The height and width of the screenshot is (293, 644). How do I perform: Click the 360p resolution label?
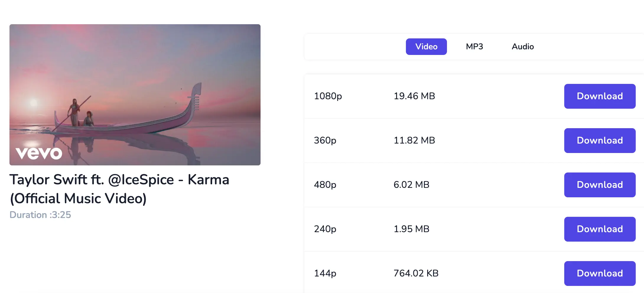pos(325,141)
